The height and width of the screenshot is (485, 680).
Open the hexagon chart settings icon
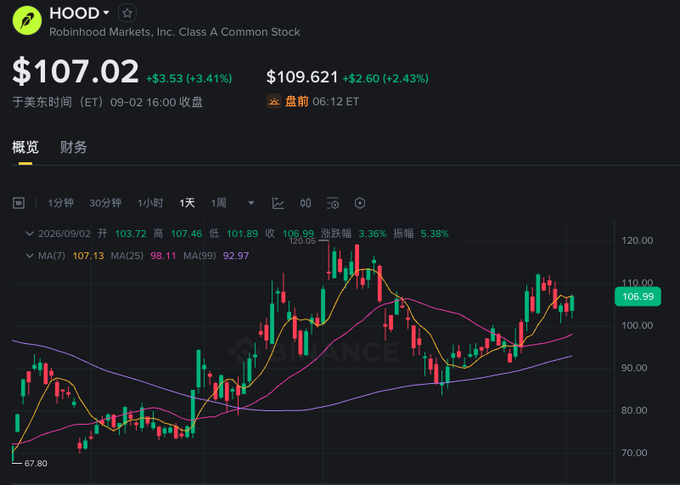click(x=360, y=203)
